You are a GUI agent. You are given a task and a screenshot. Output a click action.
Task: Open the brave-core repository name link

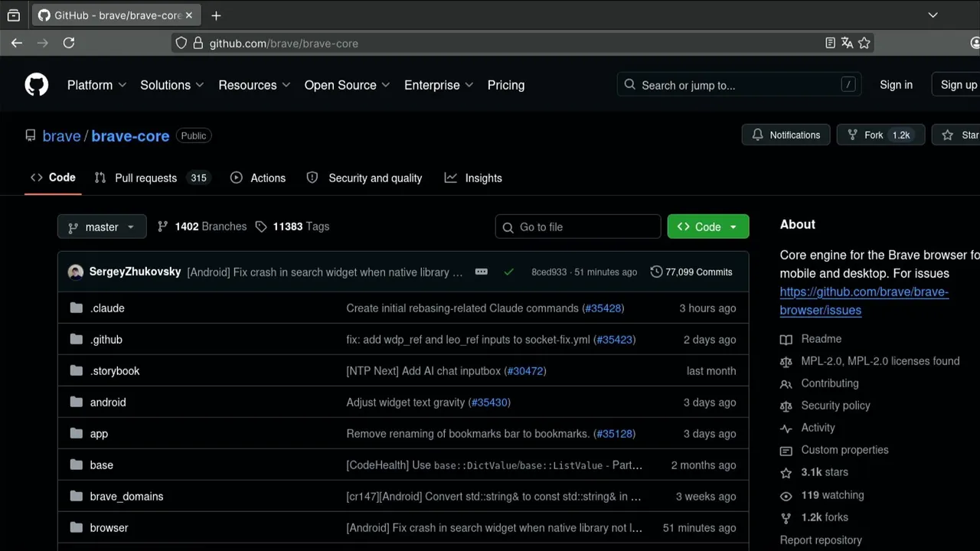point(130,135)
